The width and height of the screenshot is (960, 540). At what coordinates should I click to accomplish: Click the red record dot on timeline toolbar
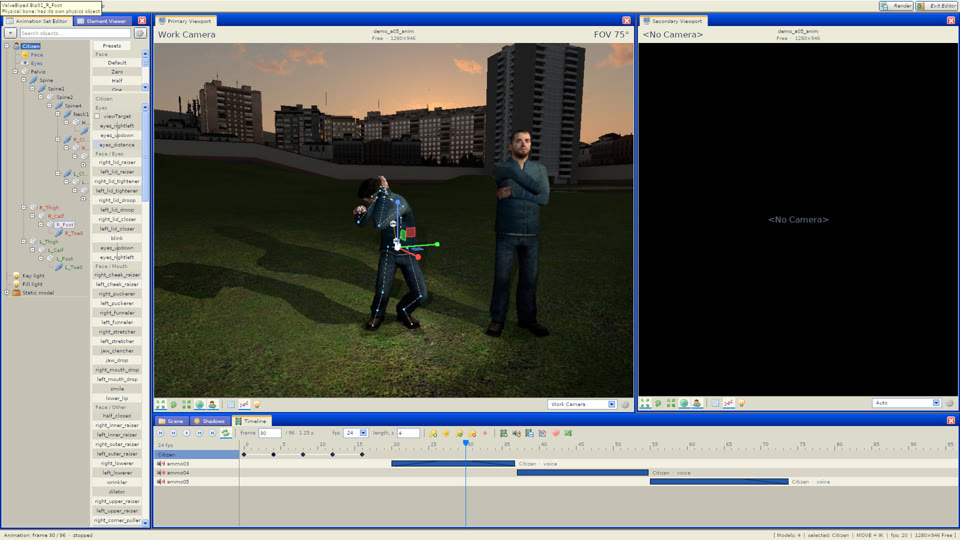coord(485,433)
